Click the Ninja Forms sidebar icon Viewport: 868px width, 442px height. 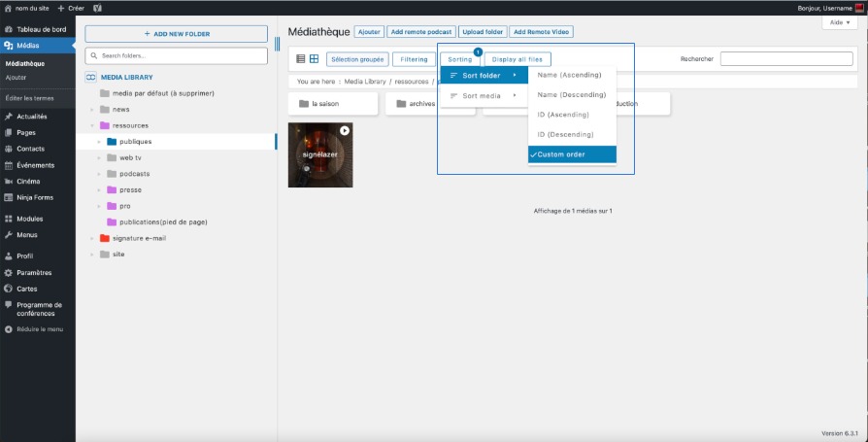8,197
